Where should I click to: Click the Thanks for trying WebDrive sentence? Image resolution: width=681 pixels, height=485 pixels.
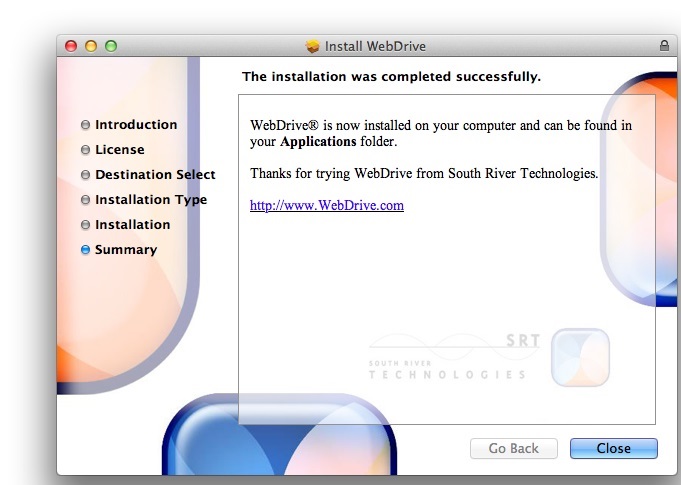pos(424,173)
